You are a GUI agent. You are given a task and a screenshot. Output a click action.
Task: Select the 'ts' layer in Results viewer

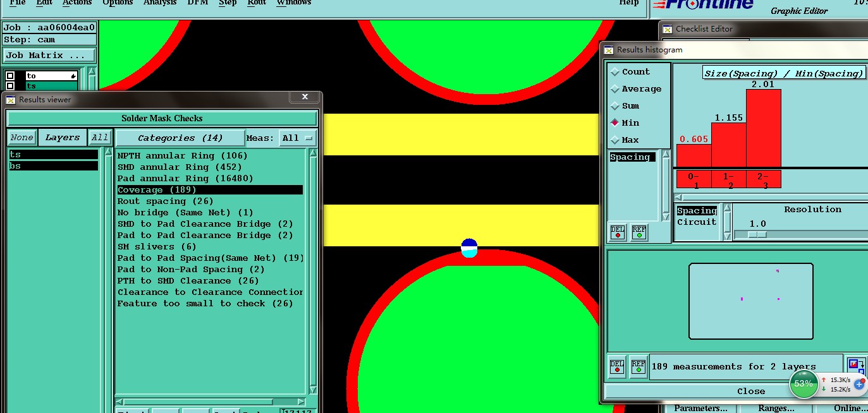(54, 154)
